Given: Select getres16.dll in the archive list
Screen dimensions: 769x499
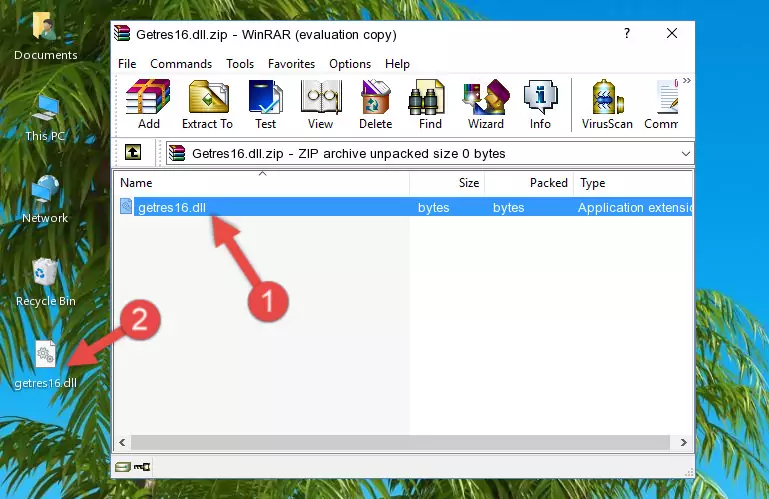Looking at the screenshot, I should (x=404, y=208).
